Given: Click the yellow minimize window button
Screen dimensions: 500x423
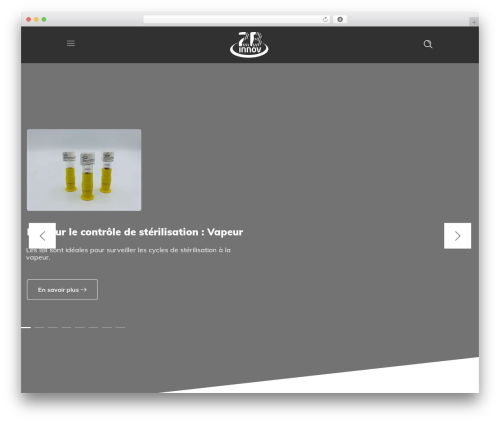Looking at the screenshot, I should pos(36,19).
